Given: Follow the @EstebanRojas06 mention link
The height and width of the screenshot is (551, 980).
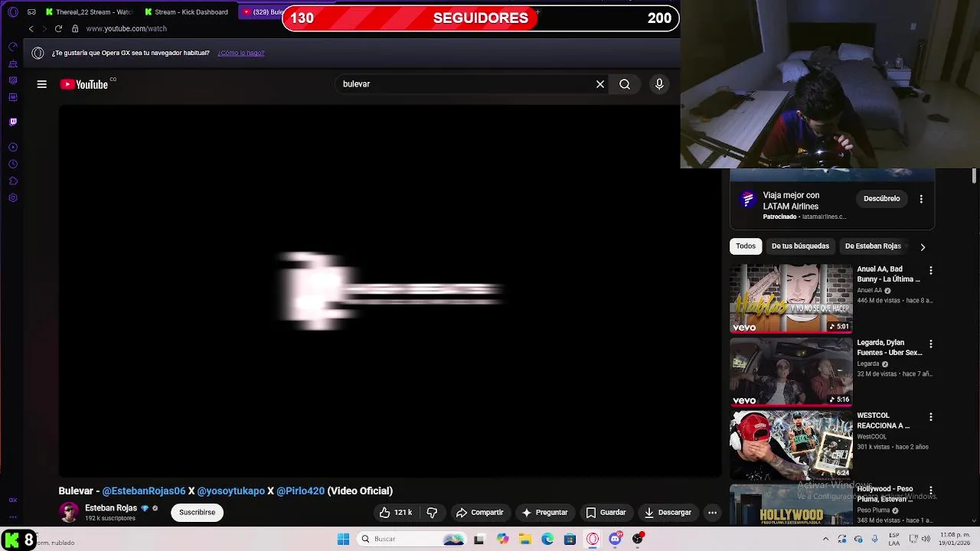Looking at the screenshot, I should click(x=144, y=491).
